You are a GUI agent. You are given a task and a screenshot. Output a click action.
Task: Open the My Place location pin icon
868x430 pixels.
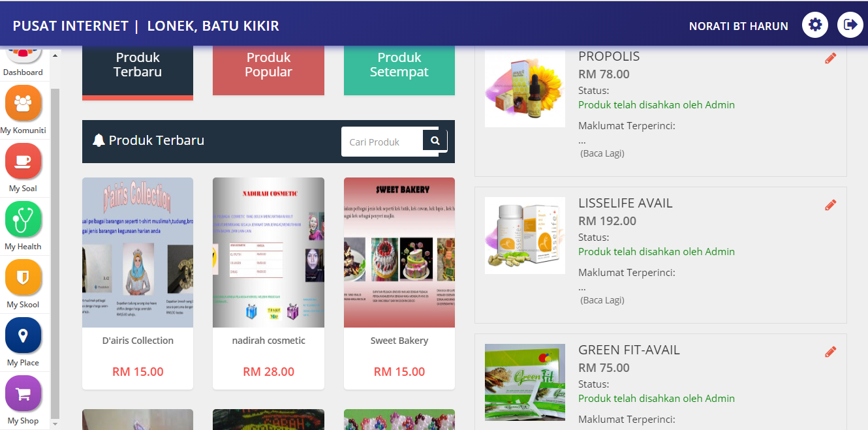click(23, 335)
